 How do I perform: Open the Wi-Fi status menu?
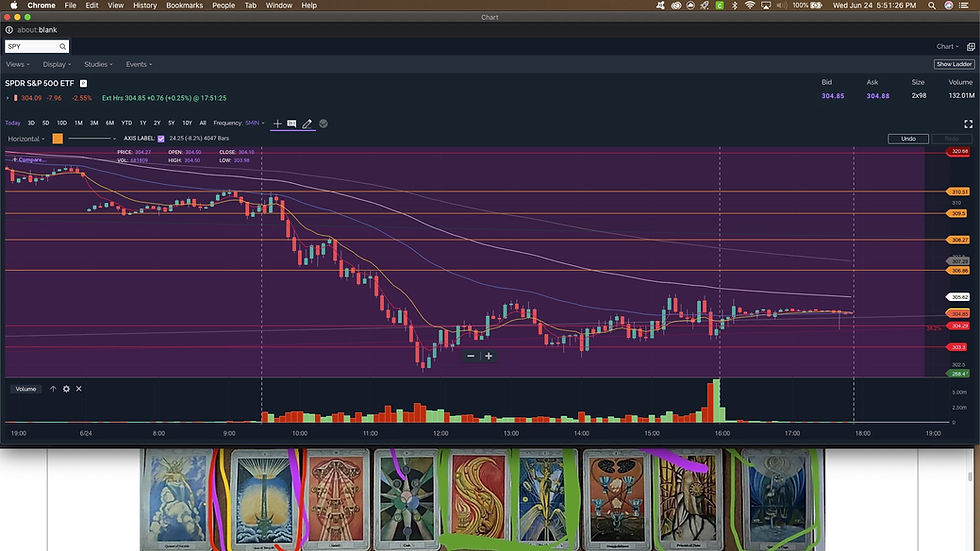(749, 5)
